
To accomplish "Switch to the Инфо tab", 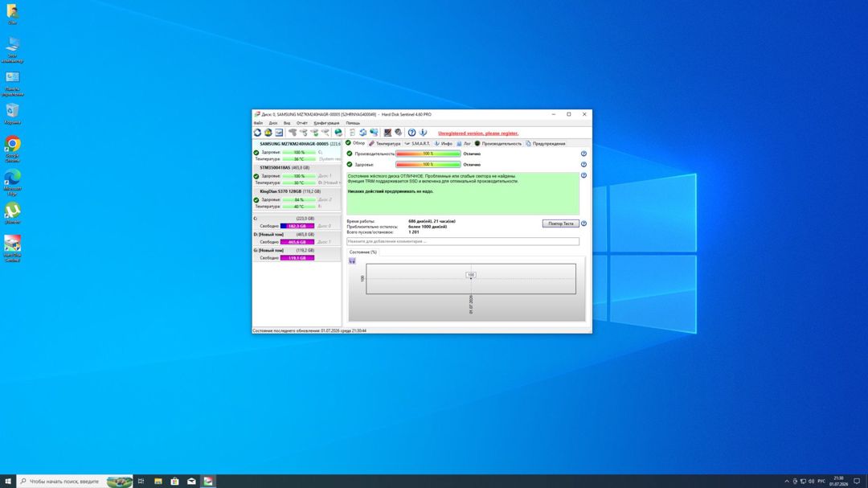I will pos(443,143).
